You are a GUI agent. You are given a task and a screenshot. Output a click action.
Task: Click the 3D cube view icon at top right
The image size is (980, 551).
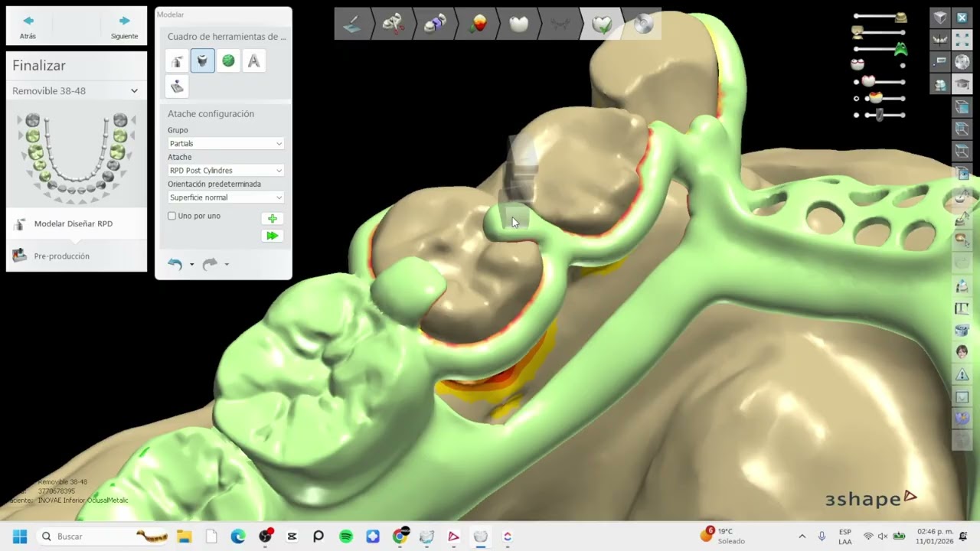point(939,17)
